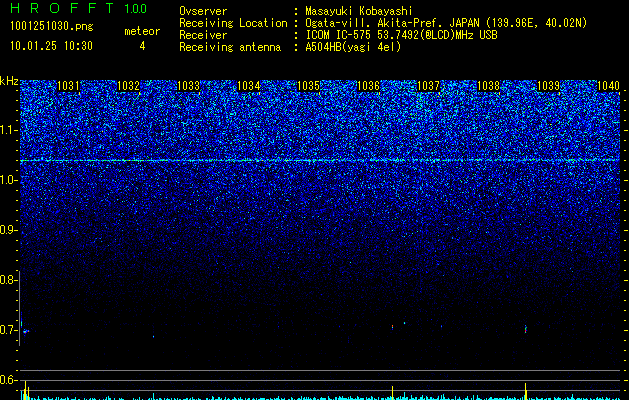Click the Receiver label
The image size is (629, 400).
pyautogui.click(x=203, y=35)
